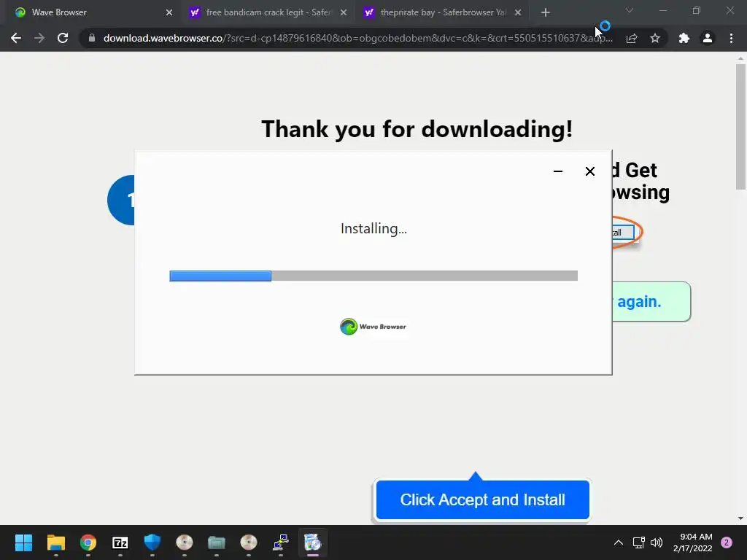The width and height of the screenshot is (747, 560).
Task: Open the Extensions puzzle menu
Action: click(684, 38)
